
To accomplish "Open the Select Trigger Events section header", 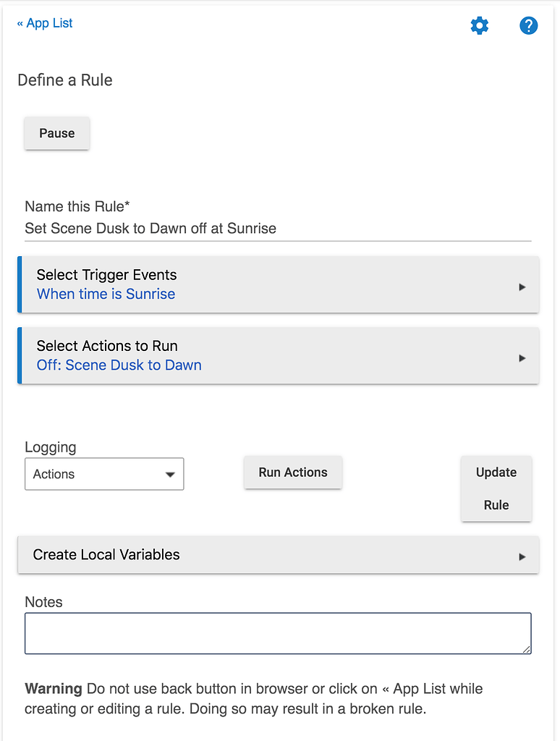I will tap(106, 275).
